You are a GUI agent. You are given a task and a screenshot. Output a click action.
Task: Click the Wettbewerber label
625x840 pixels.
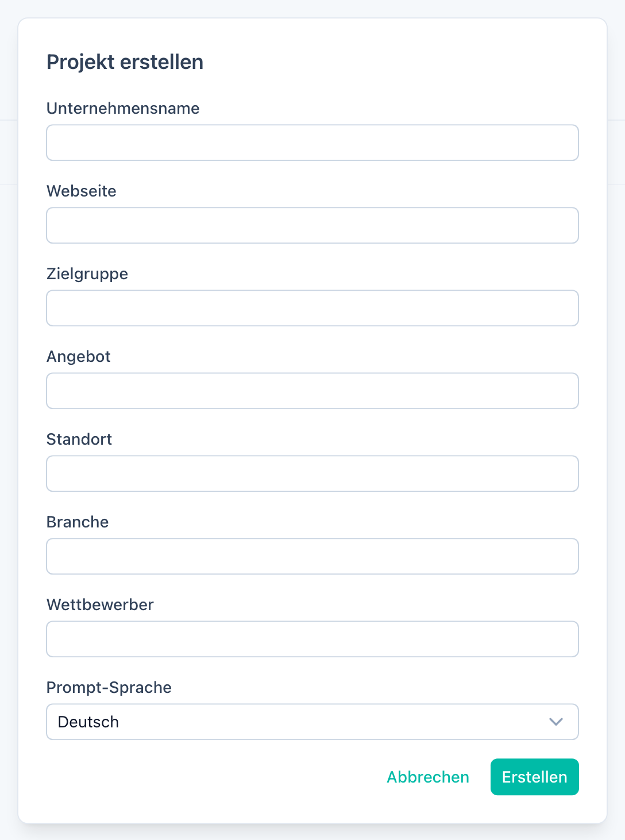(x=100, y=604)
